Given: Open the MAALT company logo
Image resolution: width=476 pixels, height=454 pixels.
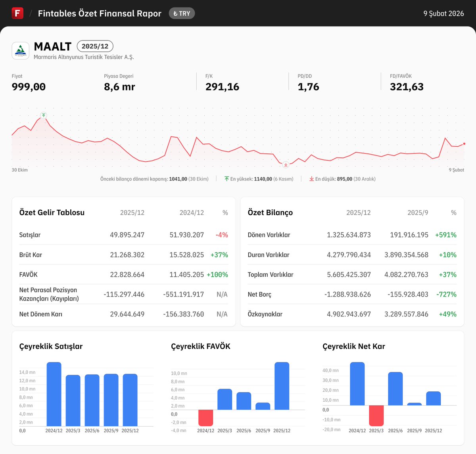Looking at the screenshot, I should (x=21, y=51).
